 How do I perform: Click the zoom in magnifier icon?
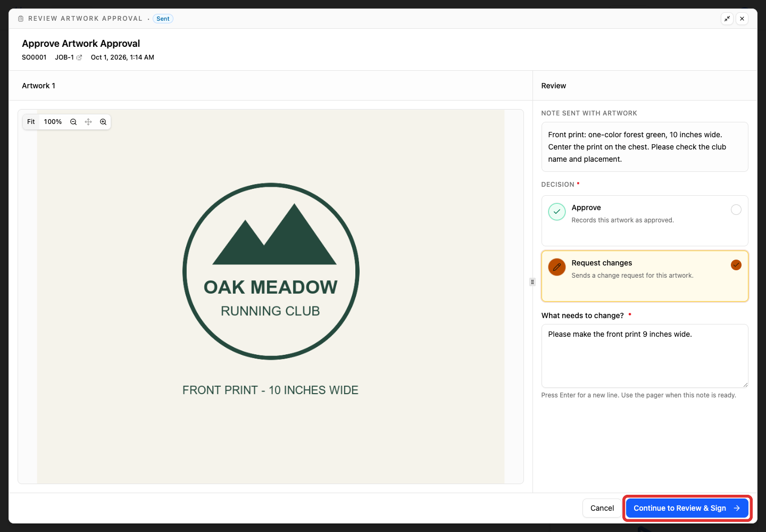point(103,122)
